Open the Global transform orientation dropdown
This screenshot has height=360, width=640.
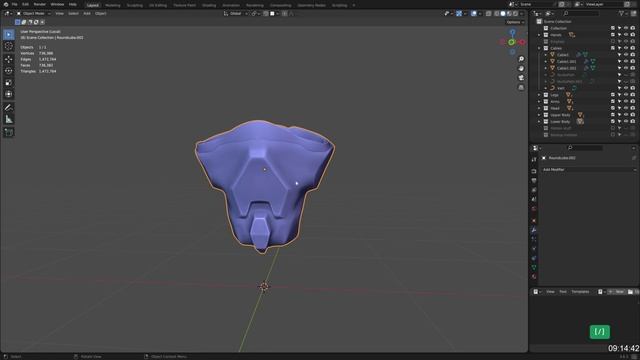pyautogui.click(x=236, y=13)
